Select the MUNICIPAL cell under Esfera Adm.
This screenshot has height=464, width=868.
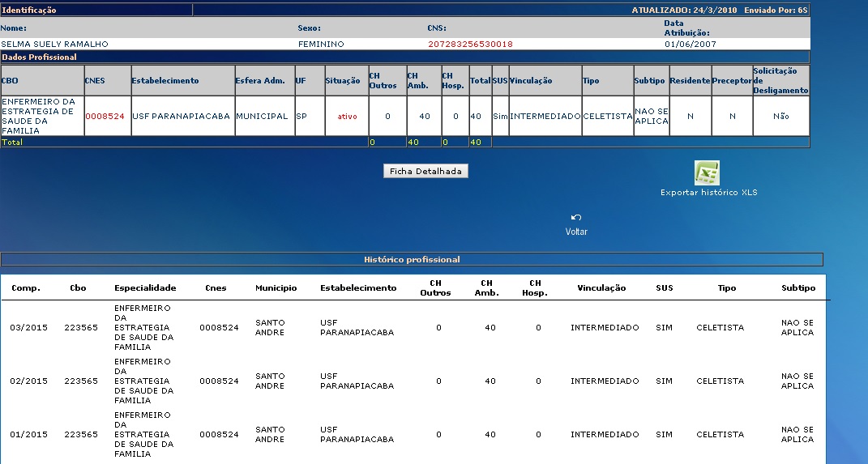pos(262,117)
